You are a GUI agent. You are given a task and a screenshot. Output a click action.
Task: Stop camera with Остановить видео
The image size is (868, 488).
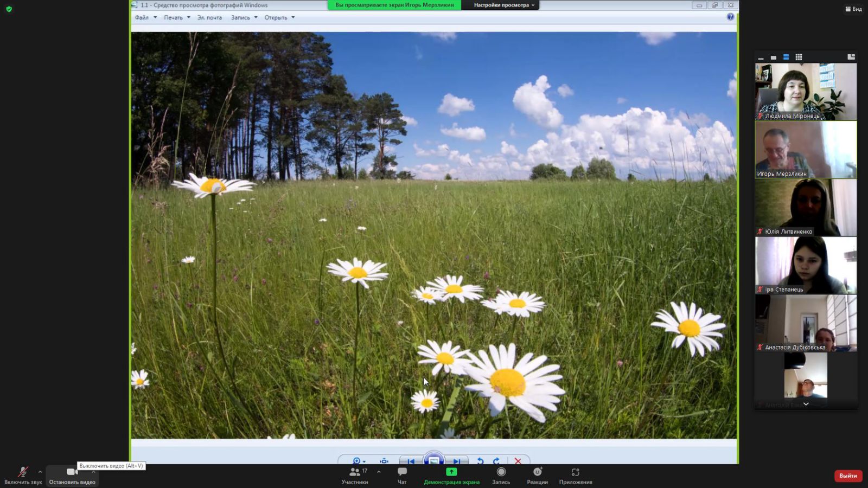(x=72, y=475)
